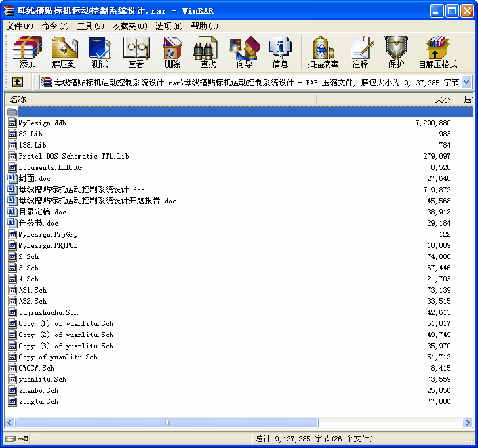
Task: Open the View (查看) tool
Action: tap(136, 52)
